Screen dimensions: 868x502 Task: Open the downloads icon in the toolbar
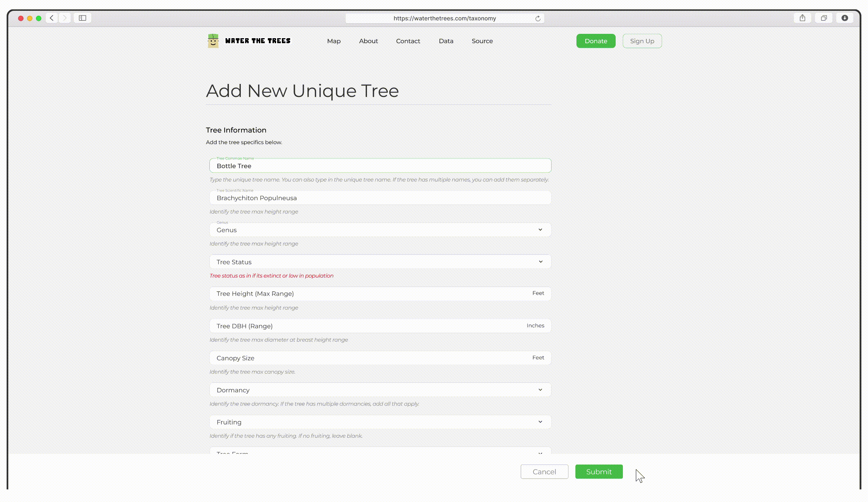click(x=845, y=18)
